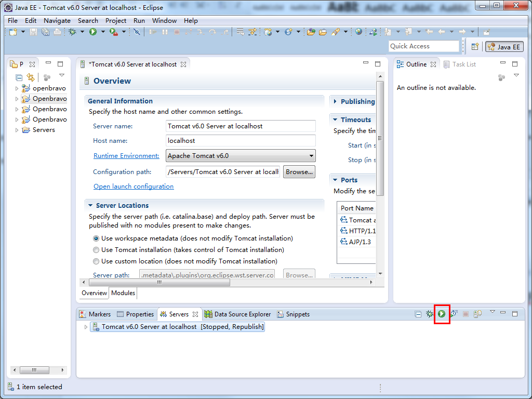Expand the Servers folder tree node
This screenshot has width=532, height=399.
(17, 130)
